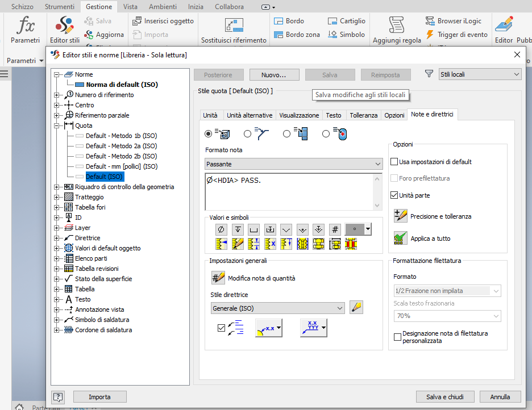The width and height of the screenshot is (532, 410).
Task: Click the pencil icon beside Stile direttrice
Action: pyautogui.click(x=356, y=308)
